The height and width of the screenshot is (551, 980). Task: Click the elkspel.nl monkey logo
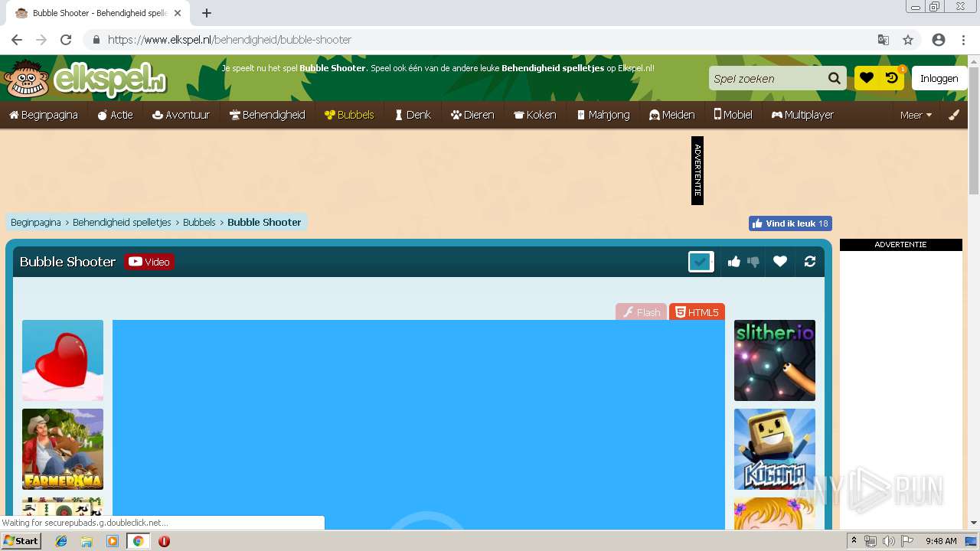pyautogui.click(x=84, y=78)
